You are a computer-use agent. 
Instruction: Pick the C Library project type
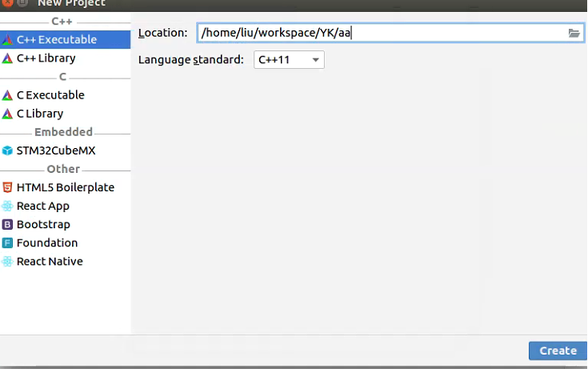coord(66,114)
